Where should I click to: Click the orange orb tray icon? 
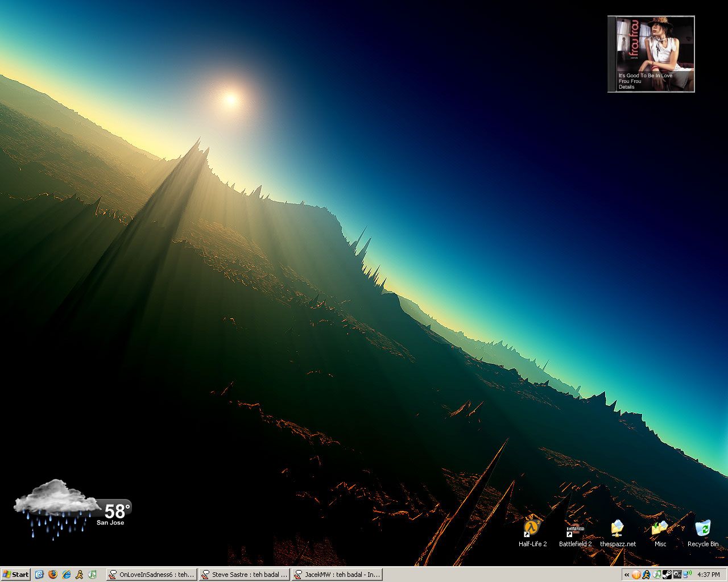click(636, 575)
